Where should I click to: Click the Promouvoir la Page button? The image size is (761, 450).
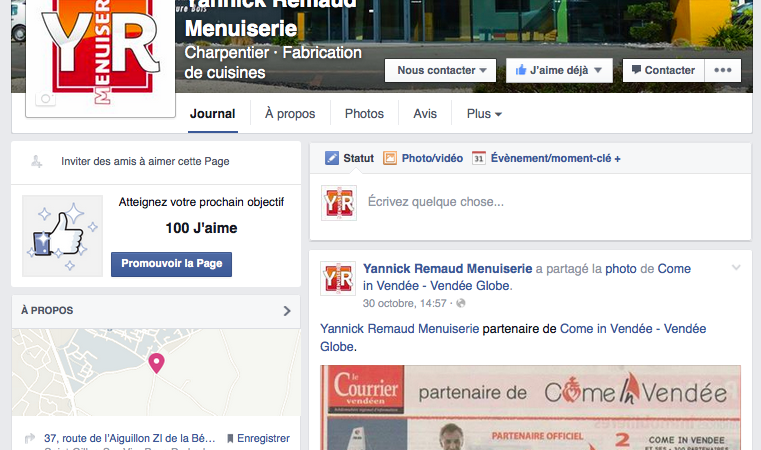click(171, 264)
